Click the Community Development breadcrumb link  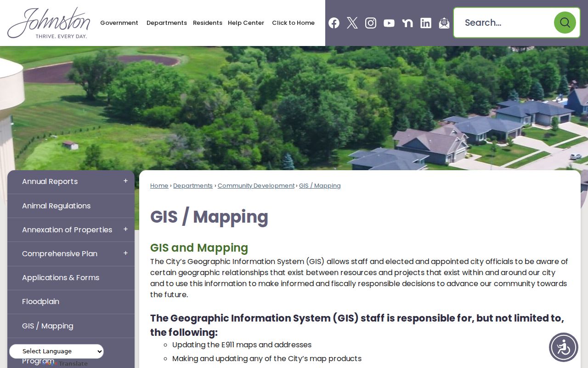point(256,186)
